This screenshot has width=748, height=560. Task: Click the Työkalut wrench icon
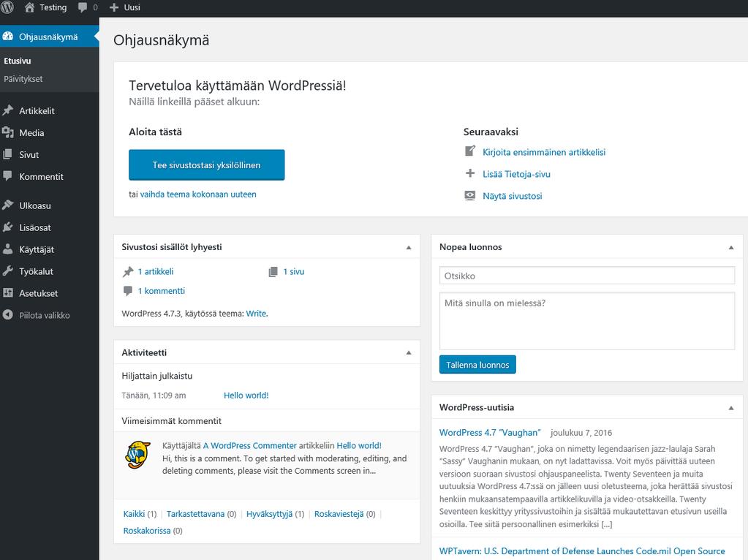7,271
